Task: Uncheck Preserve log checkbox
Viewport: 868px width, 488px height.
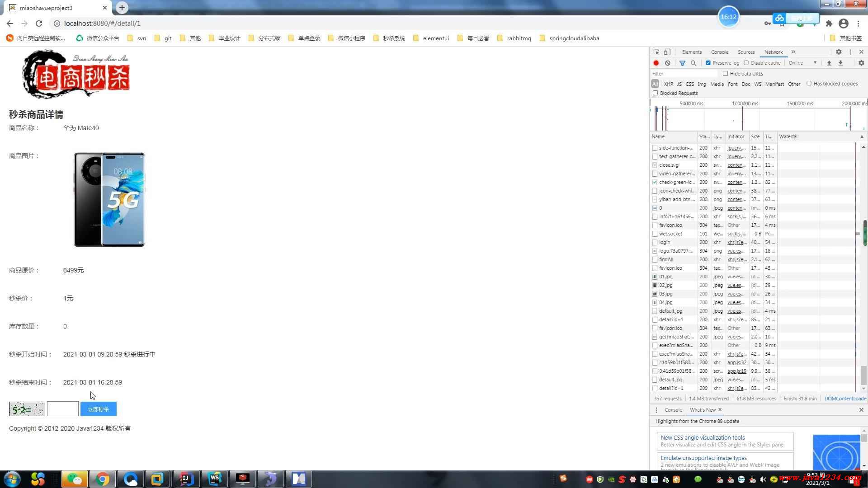Action: [708, 63]
